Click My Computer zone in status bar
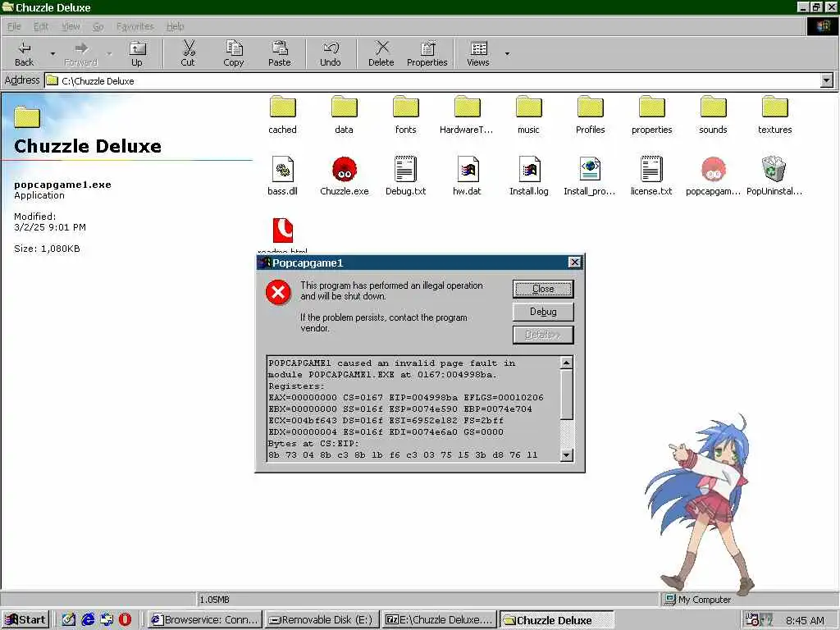Viewport: 840px width, 630px height. pos(697,600)
